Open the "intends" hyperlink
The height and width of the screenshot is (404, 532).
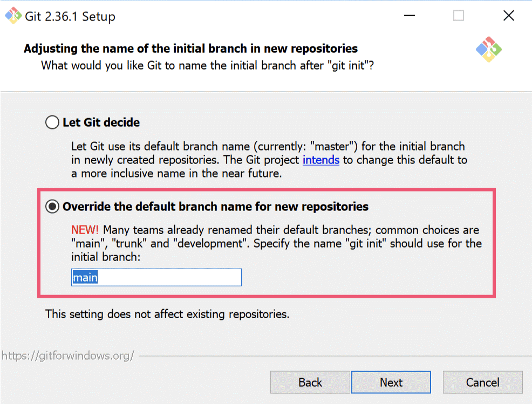[x=320, y=160]
